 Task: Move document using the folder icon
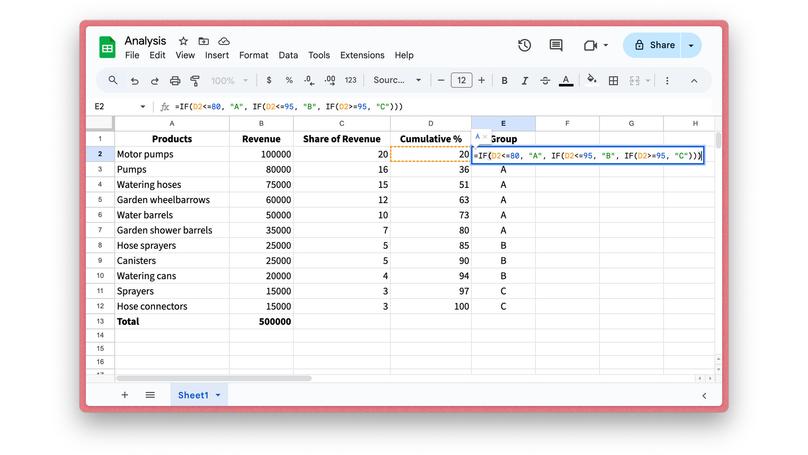(204, 41)
